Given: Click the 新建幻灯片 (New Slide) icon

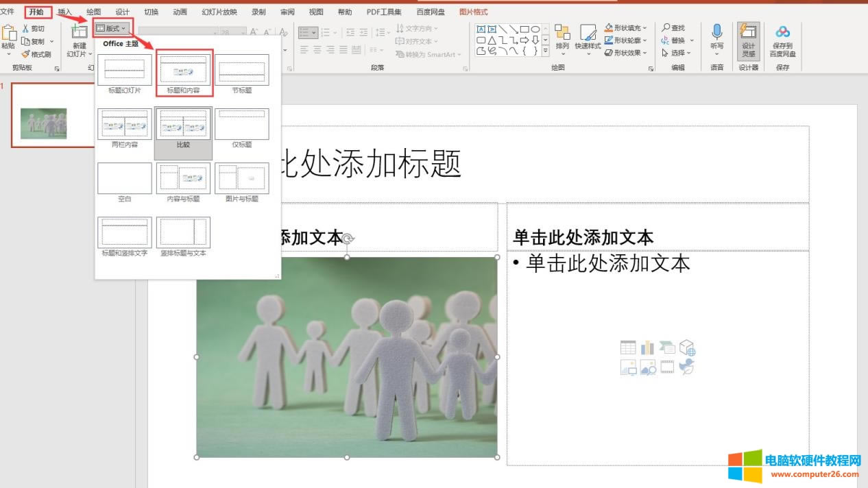Looking at the screenshot, I should click(79, 33).
